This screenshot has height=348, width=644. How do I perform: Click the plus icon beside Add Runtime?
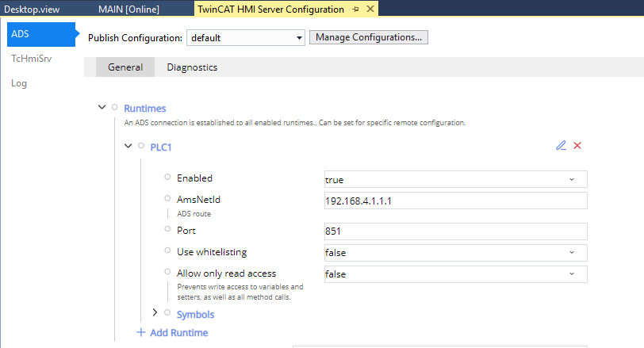coord(141,332)
